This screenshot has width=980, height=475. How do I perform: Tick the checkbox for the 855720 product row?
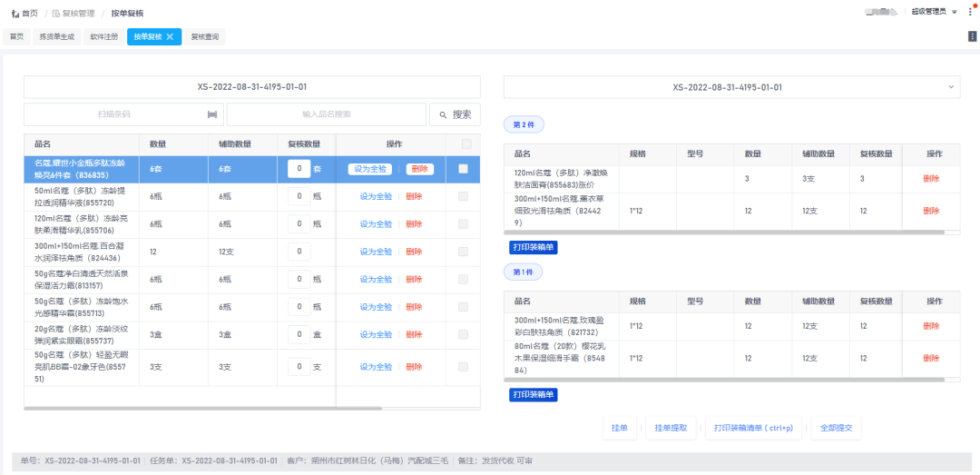tap(464, 197)
